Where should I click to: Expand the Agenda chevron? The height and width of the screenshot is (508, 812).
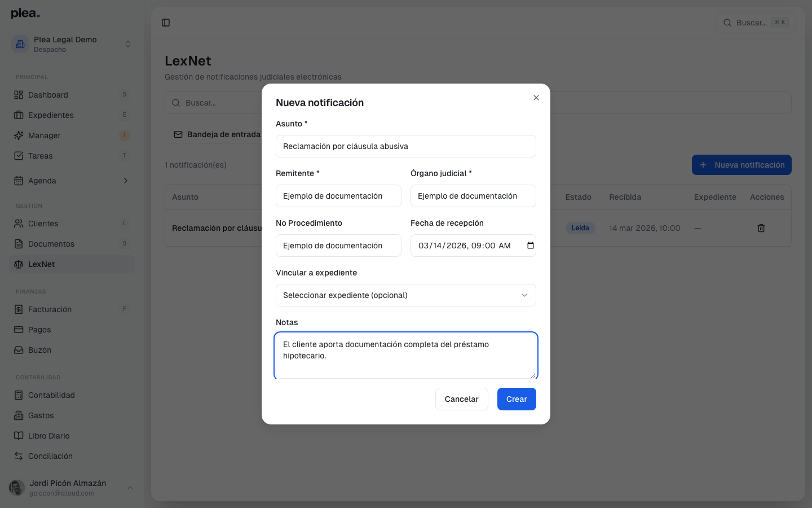point(126,181)
